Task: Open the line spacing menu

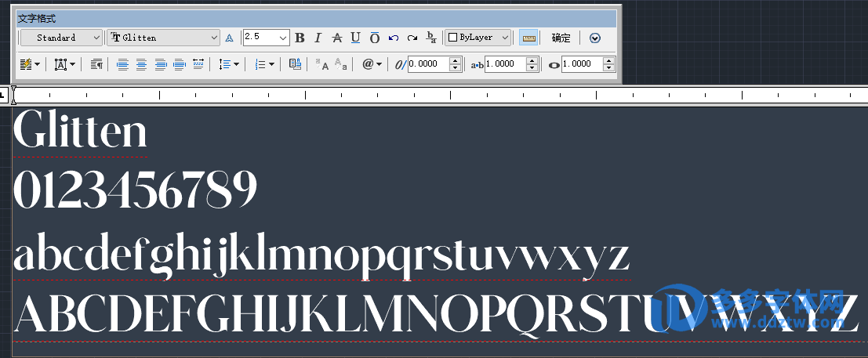Action: 229,64
